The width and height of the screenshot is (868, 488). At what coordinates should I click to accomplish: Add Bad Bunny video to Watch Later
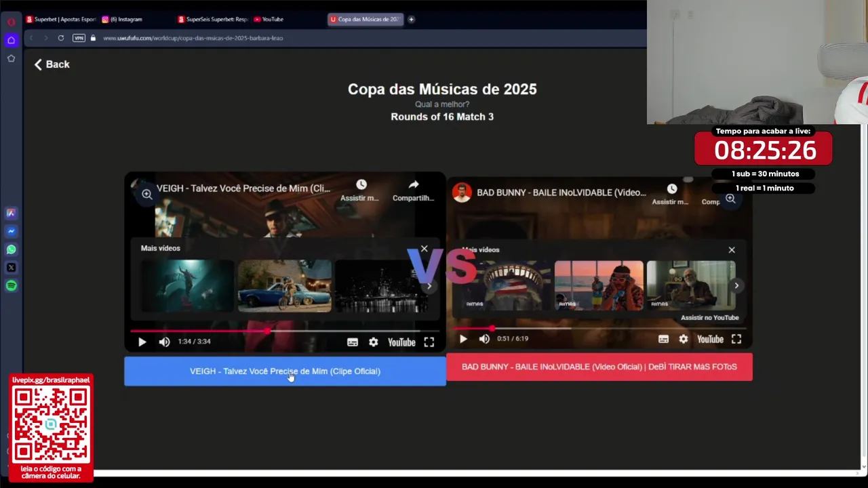click(671, 194)
